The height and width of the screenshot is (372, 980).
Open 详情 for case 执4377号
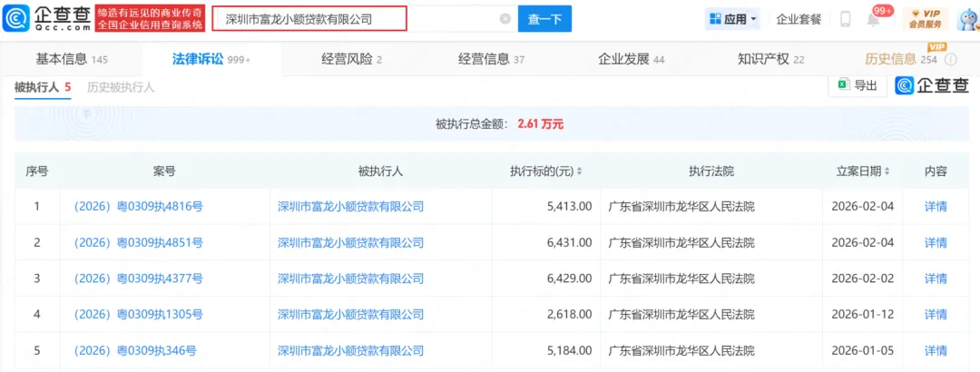pos(936,279)
